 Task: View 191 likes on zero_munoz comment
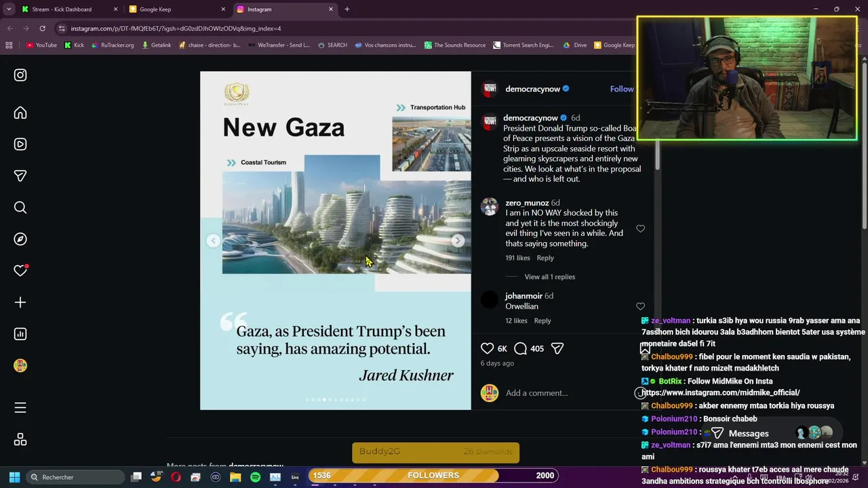pyautogui.click(x=517, y=258)
